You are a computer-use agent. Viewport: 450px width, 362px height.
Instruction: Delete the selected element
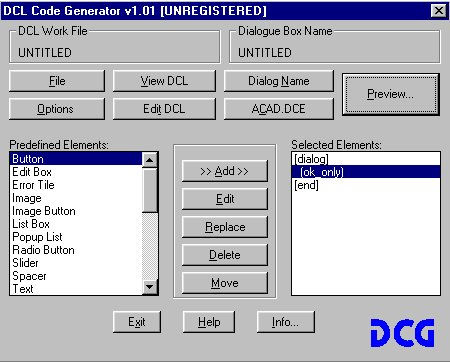[x=225, y=255]
